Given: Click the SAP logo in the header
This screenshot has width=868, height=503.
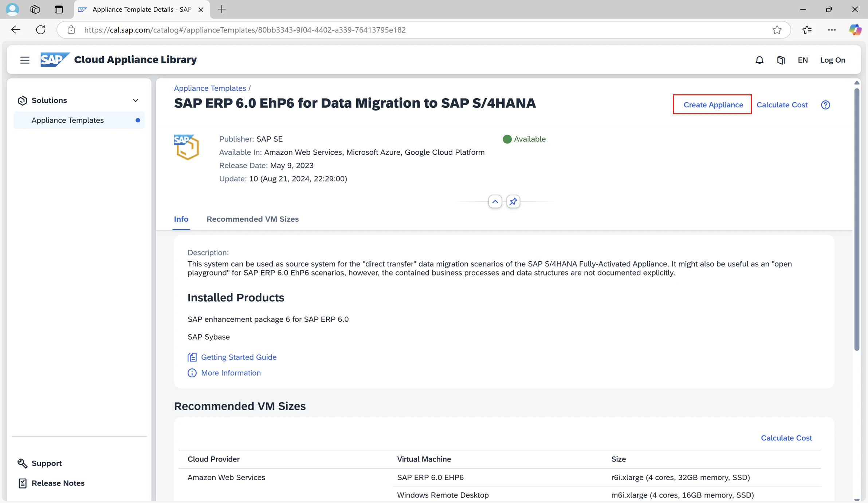Looking at the screenshot, I should (x=55, y=60).
